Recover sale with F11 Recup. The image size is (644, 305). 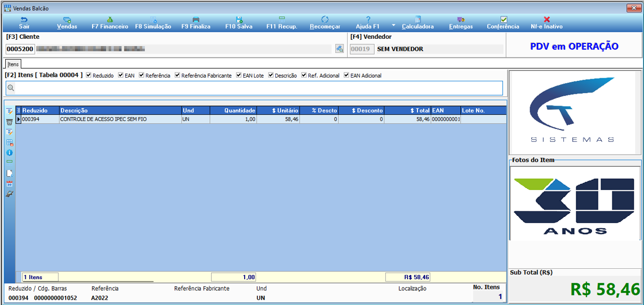(x=282, y=23)
